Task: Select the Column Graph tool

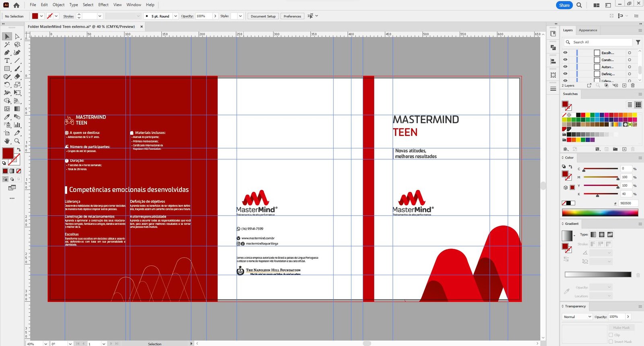Action: coord(17,125)
